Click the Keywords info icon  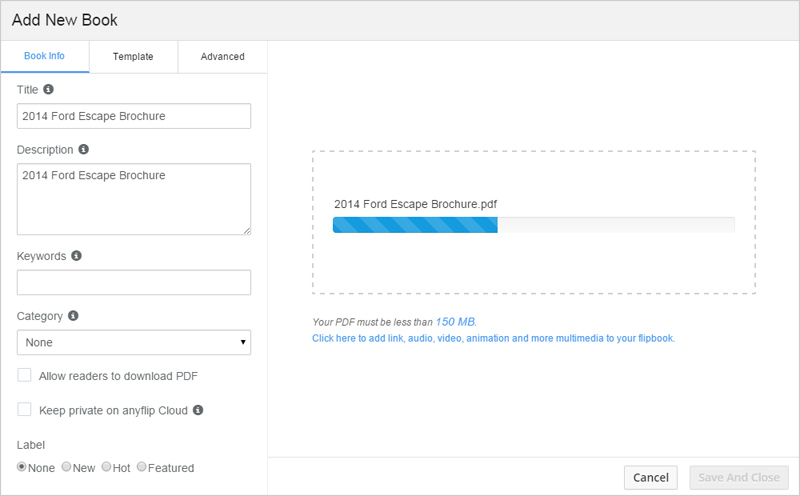click(x=77, y=255)
